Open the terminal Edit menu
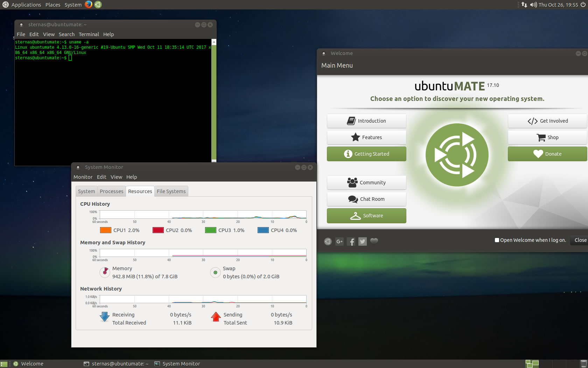 [34, 34]
